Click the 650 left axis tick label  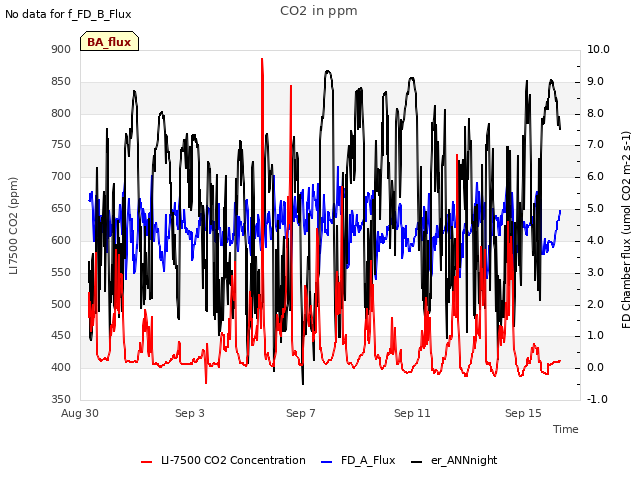61,208
